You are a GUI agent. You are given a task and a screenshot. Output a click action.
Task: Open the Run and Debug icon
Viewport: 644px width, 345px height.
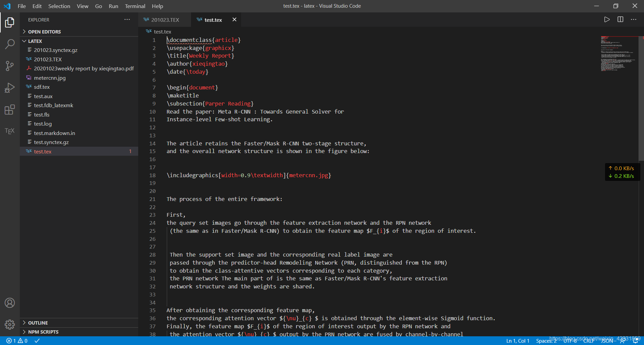pyautogui.click(x=10, y=87)
